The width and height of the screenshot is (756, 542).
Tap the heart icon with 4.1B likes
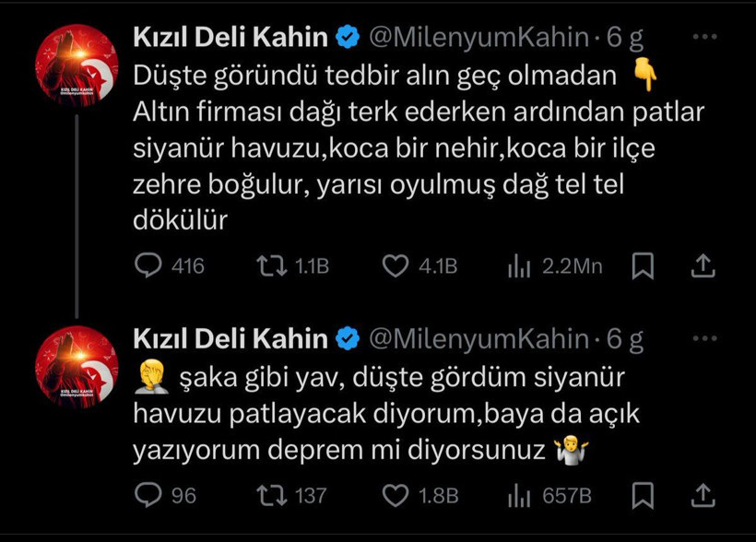pyautogui.click(x=395, y=265)
